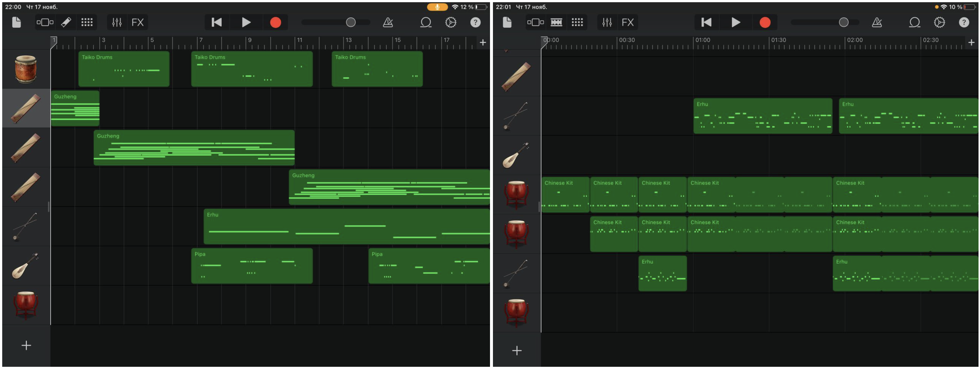Open drum instrument view in right screenshot
The width and height of the screenshot is (980, 369).
pyautogui.click(x=556, y=23)
